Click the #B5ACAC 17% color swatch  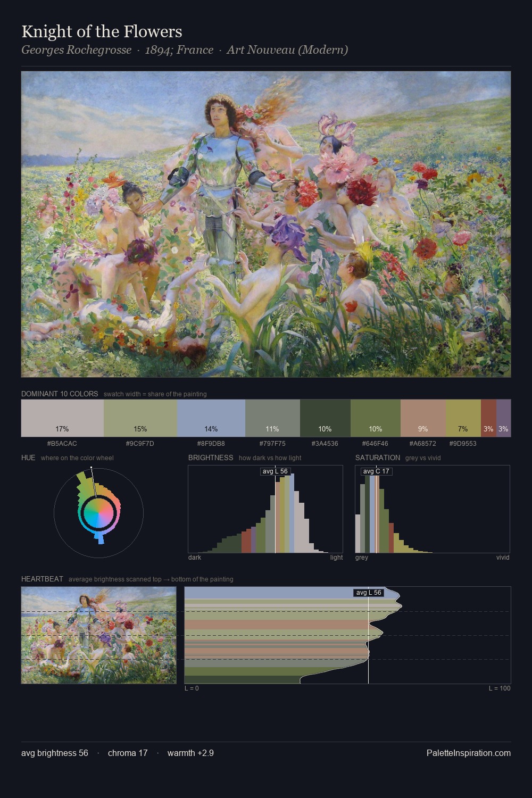pyautogui.click(x=62, y=418)
